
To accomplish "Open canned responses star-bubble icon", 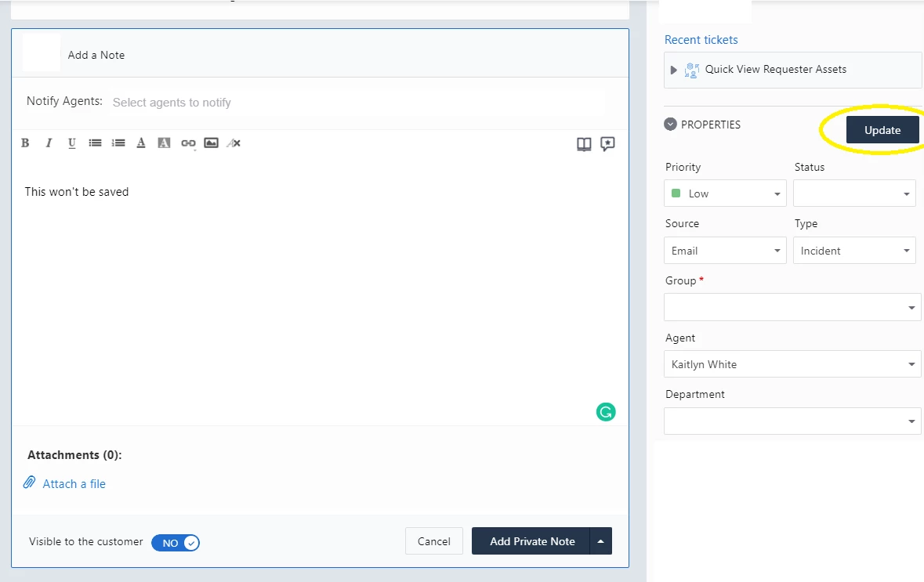I will point(607,144).
